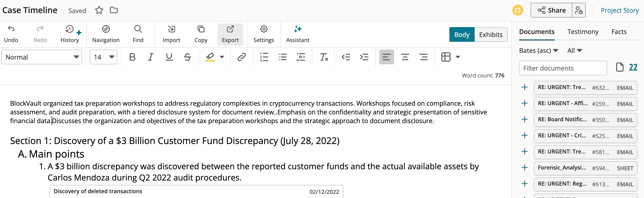Switch to the Body view

tap(462, 34)
